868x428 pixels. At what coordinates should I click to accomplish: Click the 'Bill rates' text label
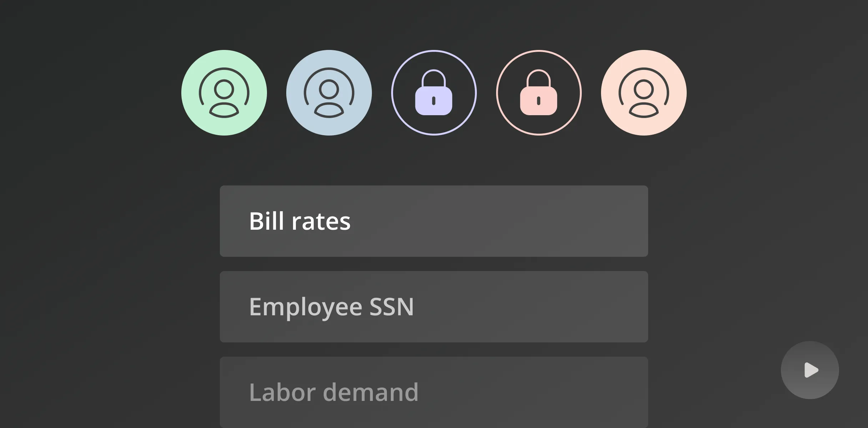[x=299, y=221]
